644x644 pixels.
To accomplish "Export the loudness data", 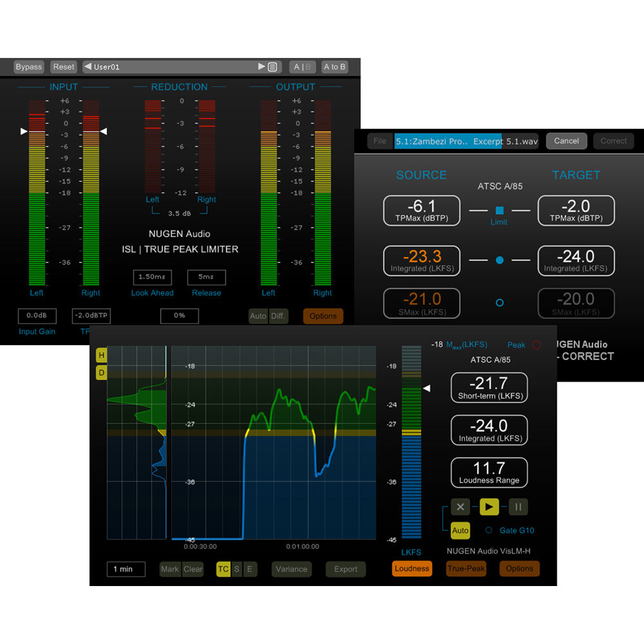I will click(345, 569).
